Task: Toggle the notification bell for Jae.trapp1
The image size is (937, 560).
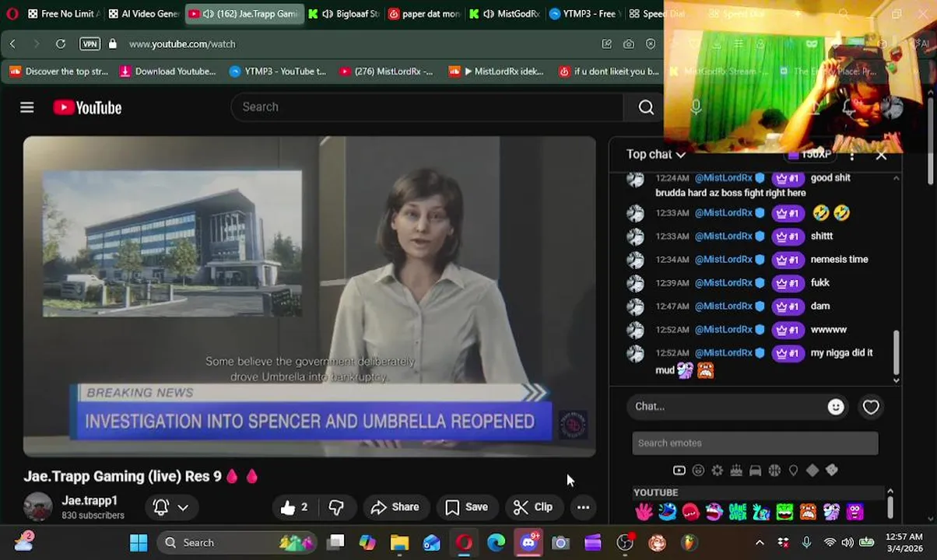Action: 161,507
